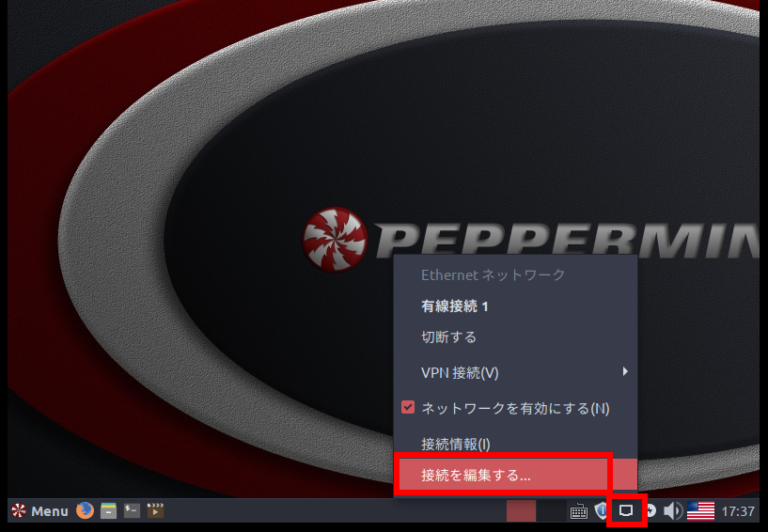
Task: Expand VPN 接続(V) submenu arrow
Action: click(624, 371)
